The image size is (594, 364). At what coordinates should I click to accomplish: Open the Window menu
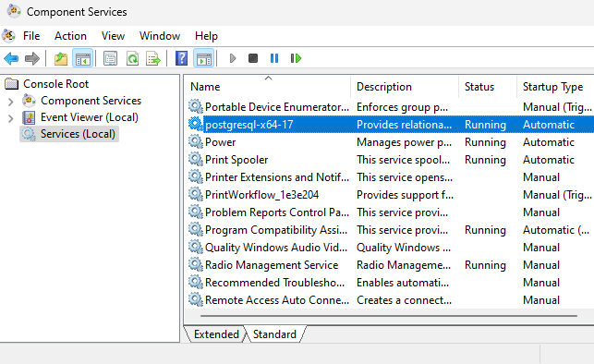tap(160, 36)
